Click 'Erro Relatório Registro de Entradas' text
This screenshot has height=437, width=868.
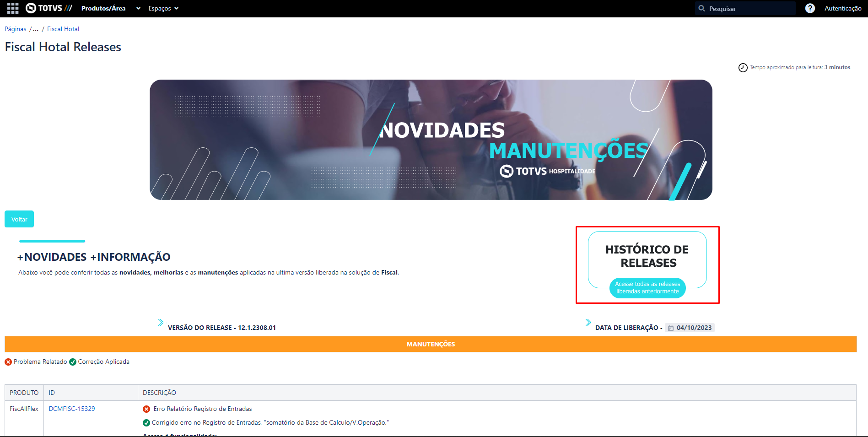tap(203, 409)
